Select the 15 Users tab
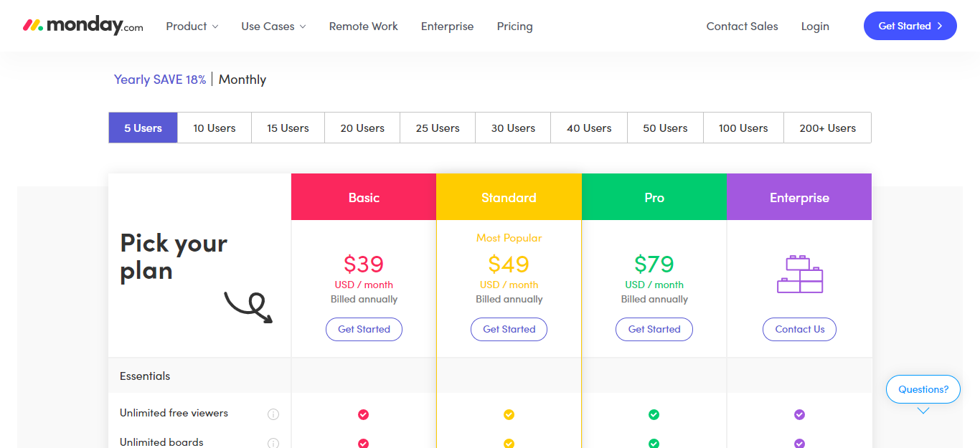Viewport: 980px width, 448px height. coord(288,128)
